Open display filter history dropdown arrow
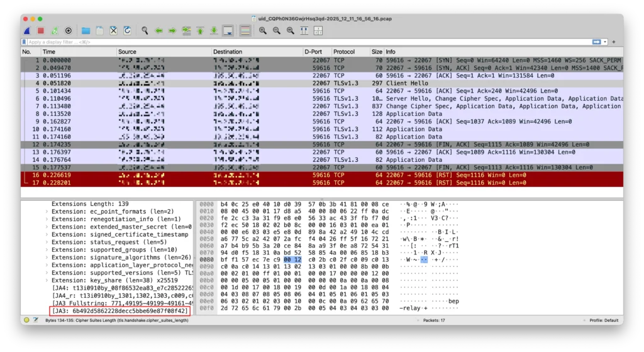The width and height of the screenshot is (644, 352). (x=606, y=42)
